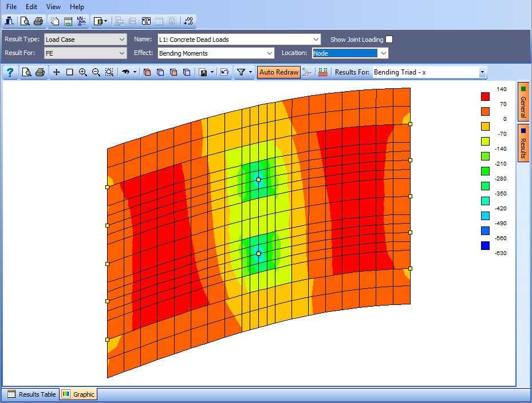The height and width of the screenshot is (403, 532).
Task: Click the legend value -280
Action: (501, 179)
